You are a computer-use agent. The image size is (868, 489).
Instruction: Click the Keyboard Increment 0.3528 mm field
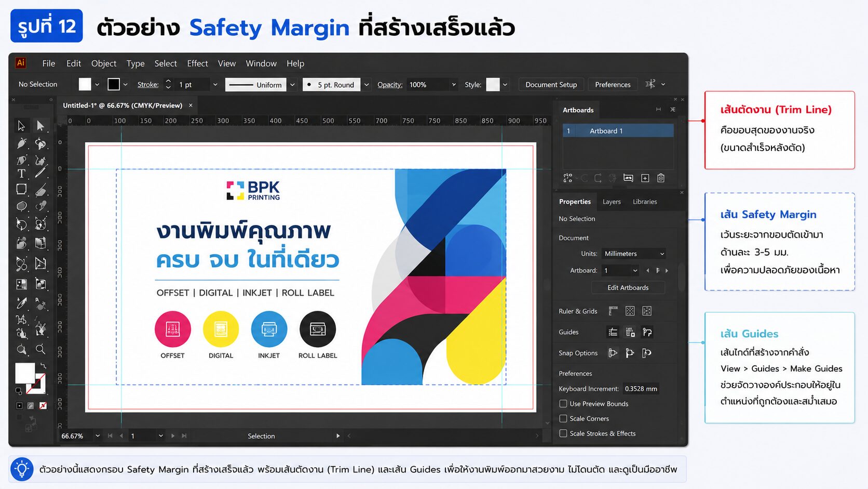(641, 389)
